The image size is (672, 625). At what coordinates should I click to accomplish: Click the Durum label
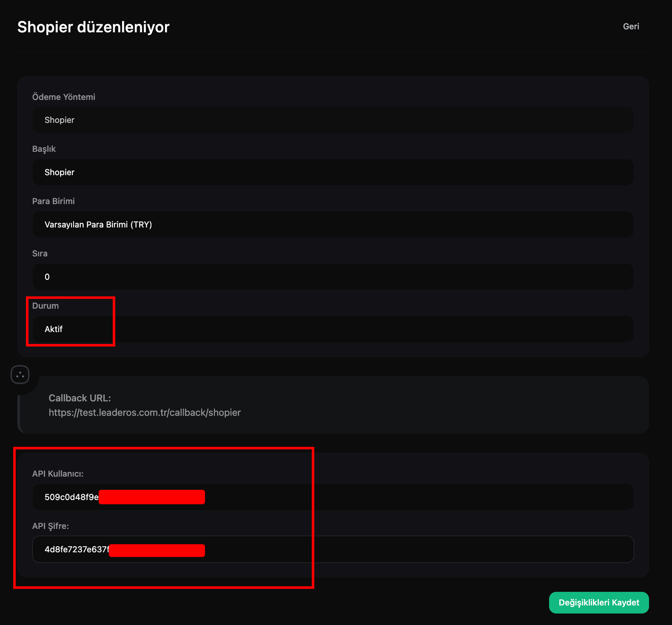pyautogui.click(x=46, y=306)
